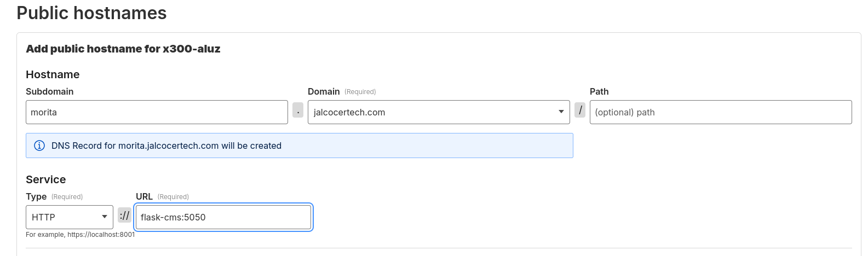Click the Type (Required) label
The image size is (868, 256).
54,196
